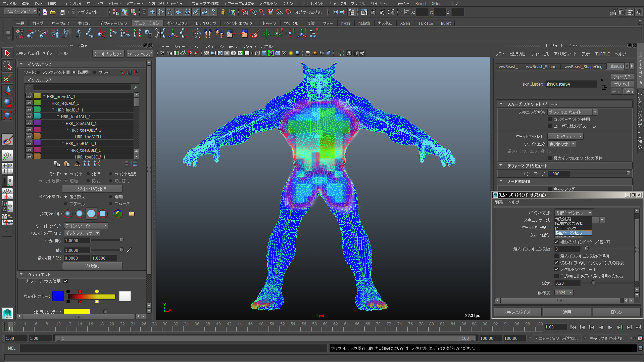Click the play forward button

(610, 327)
